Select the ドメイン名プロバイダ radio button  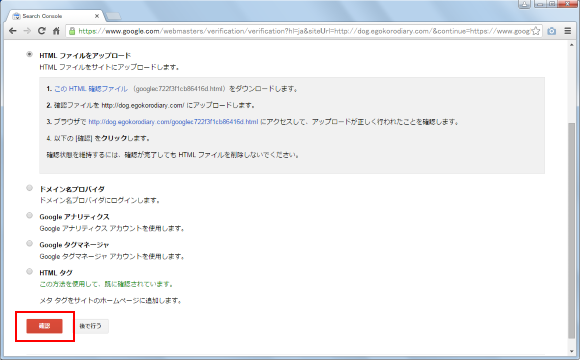[29, 188]
